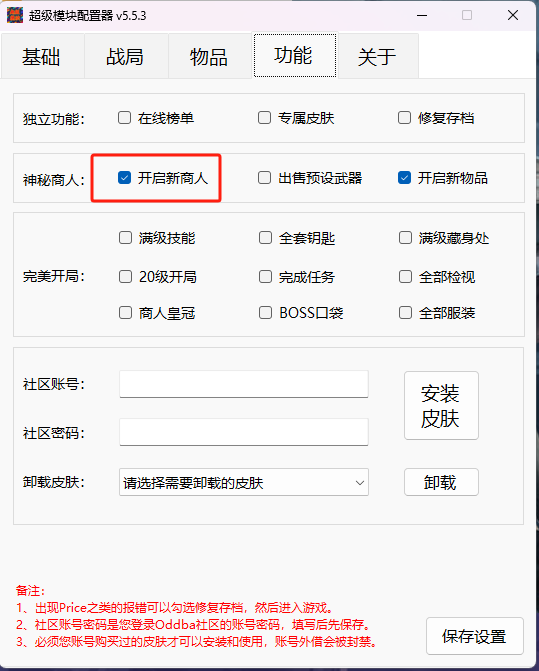The width and height of the screenshot is (539, 671).
Task: Click the 保存设置 button
Action: click(475, 636)
